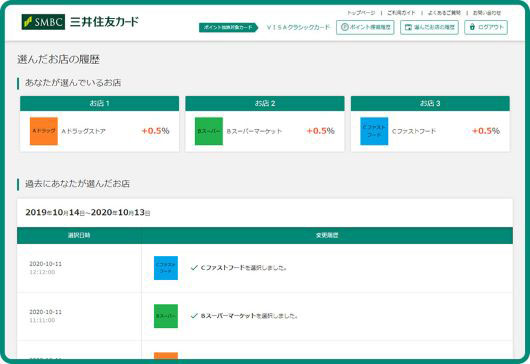Click the +0.5% value in お店3
The width and height of the screenshot is (530, 364).
pyautogui.click(x=486, y=131)
